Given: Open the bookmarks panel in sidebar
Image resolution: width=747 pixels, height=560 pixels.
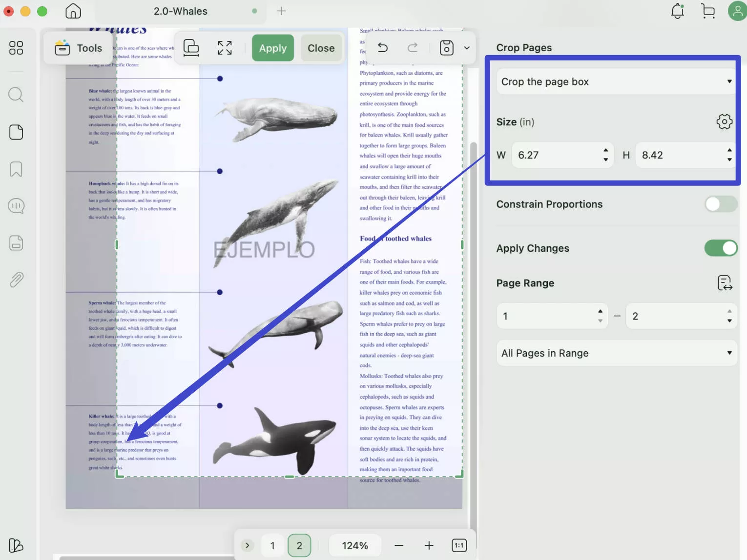Looking at the screenshot, I should (16, 169).
